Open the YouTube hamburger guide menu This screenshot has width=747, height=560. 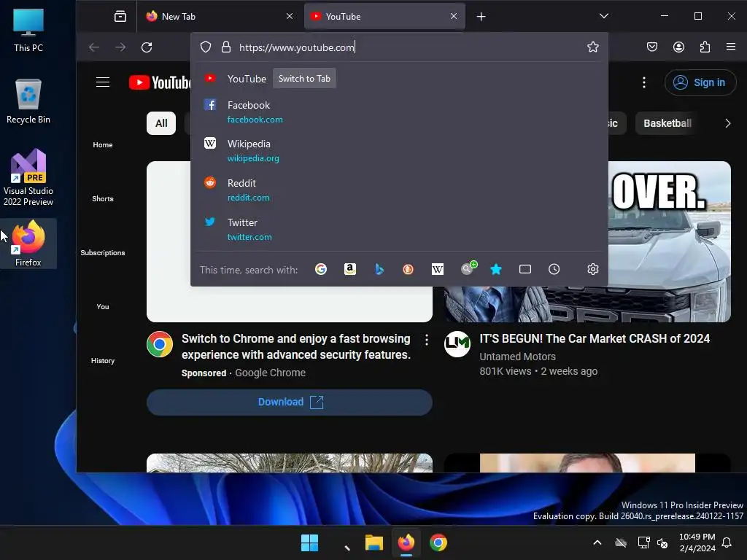click(x=103, y=82)
